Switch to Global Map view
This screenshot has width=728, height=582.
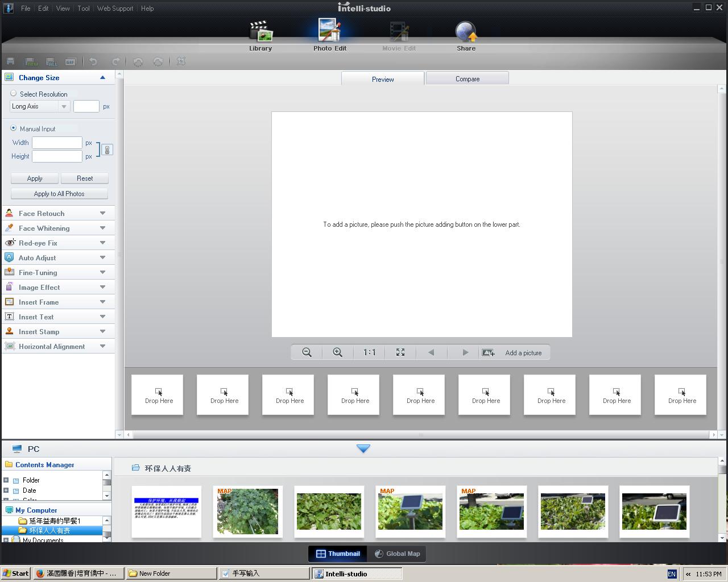coord(397,554)
